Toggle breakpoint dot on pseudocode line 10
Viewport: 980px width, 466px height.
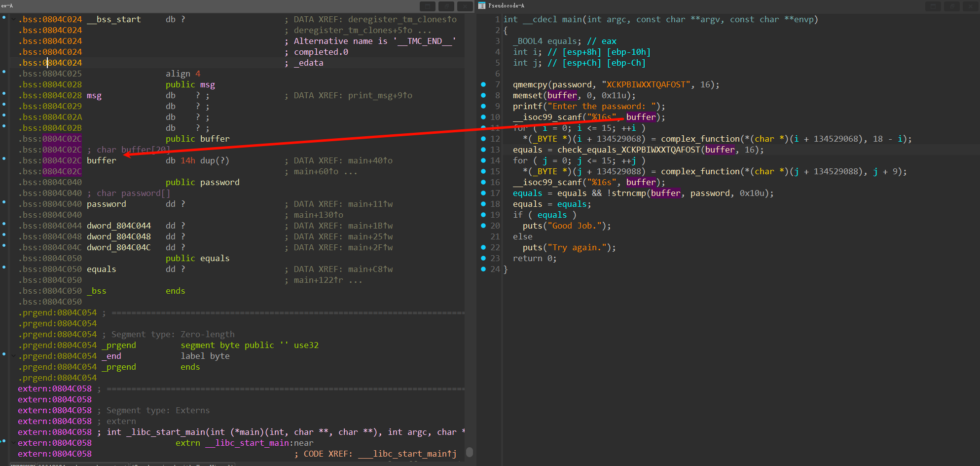coord(483,117)
